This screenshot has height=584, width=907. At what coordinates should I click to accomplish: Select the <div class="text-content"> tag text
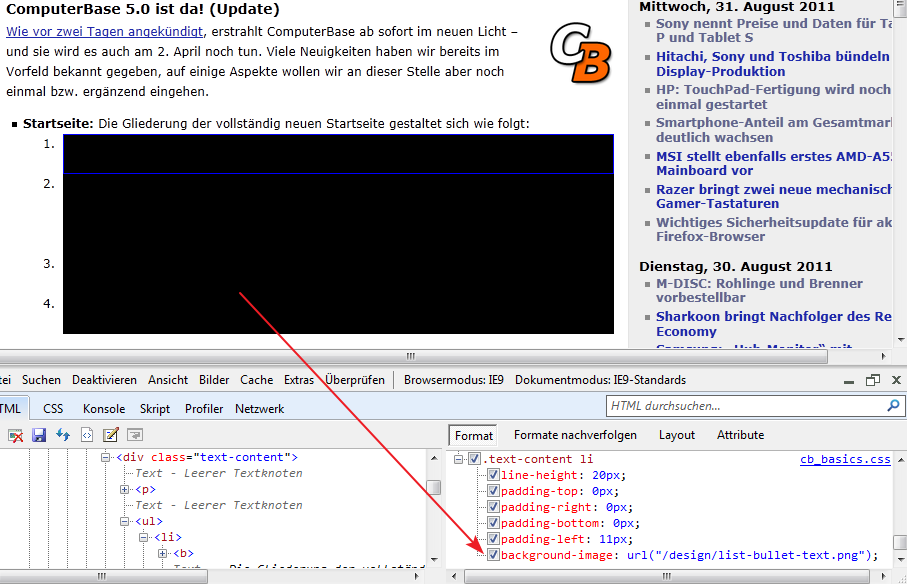207,457
